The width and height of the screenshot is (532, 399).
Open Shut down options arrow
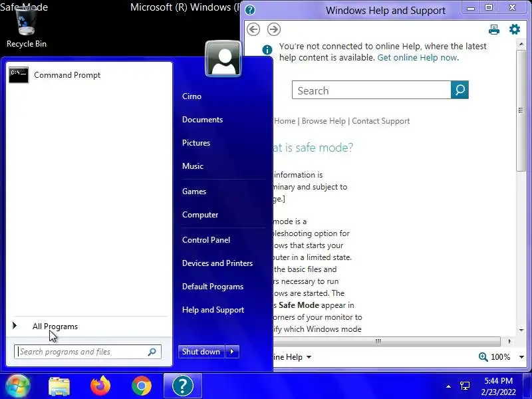click(232, 352)
